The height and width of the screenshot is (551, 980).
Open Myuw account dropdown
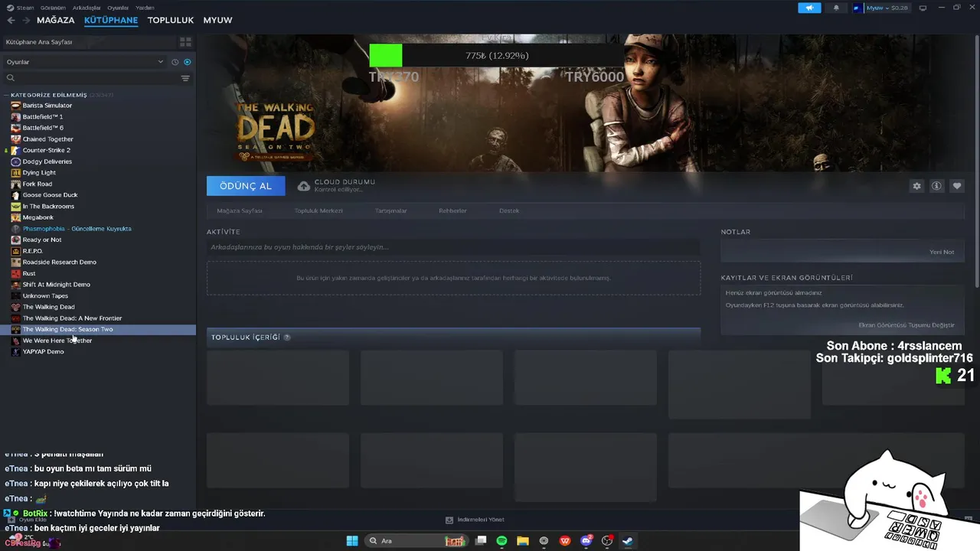pyautogui.click(x=880, y=8)
